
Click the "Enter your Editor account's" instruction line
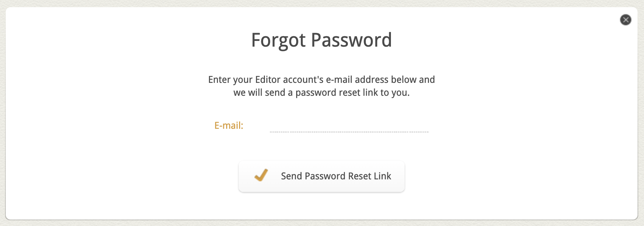[x=266, y=80]
